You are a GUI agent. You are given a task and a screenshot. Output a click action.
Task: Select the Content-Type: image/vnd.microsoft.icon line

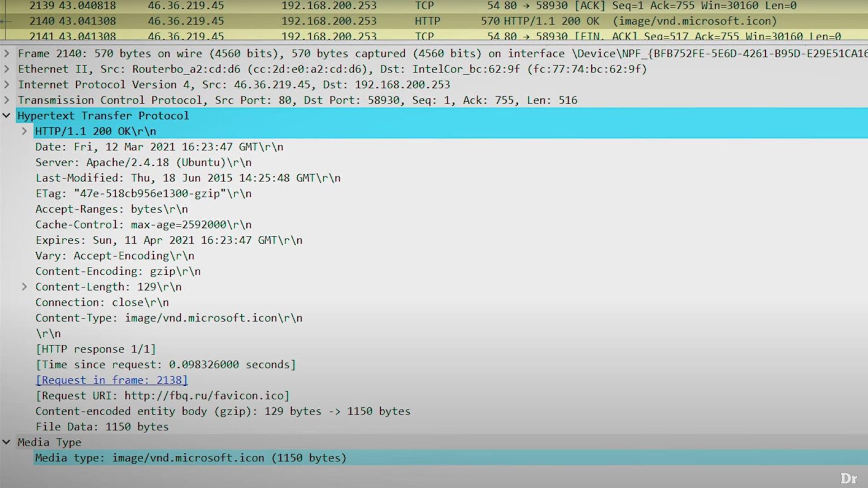pos(169,318)
